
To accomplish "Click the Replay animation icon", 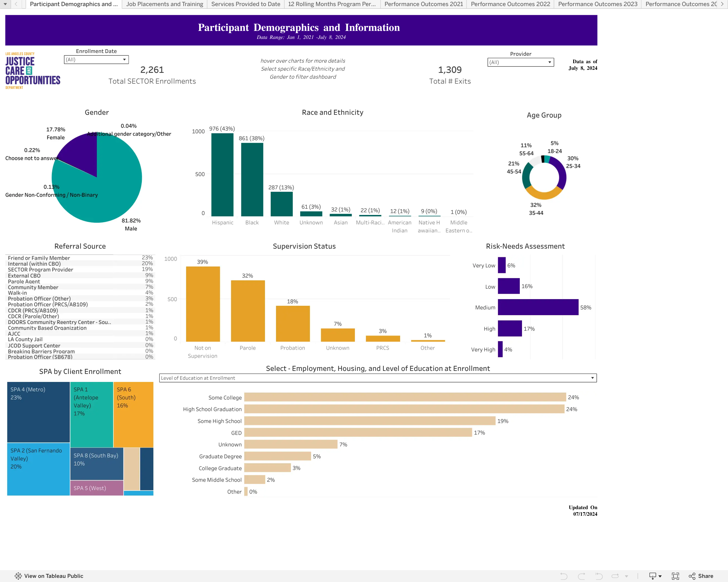I will 615,576.
